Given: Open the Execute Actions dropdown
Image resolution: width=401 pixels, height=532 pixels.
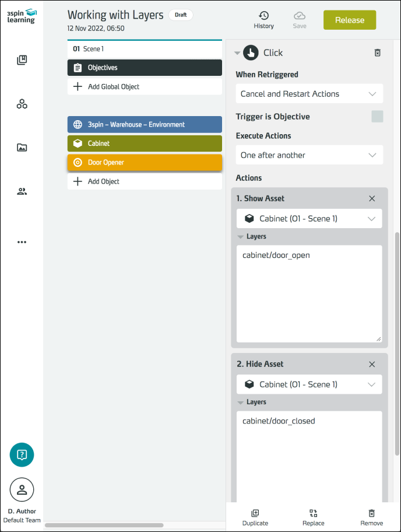Looking at the screenshot, I should click(x=309, y=155).
